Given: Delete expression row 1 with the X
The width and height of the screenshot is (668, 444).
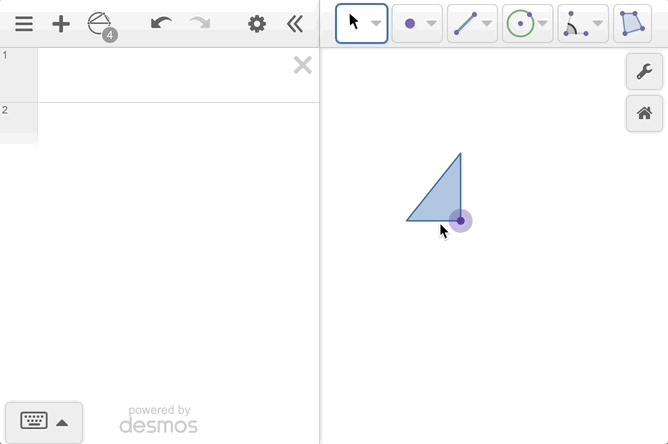Looking at the screenshot, I should 302,66.
